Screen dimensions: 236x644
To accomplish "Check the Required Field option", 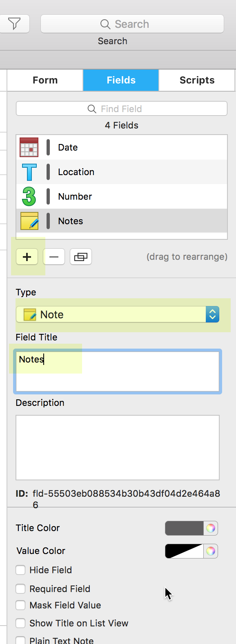I will tap(20, 589).
